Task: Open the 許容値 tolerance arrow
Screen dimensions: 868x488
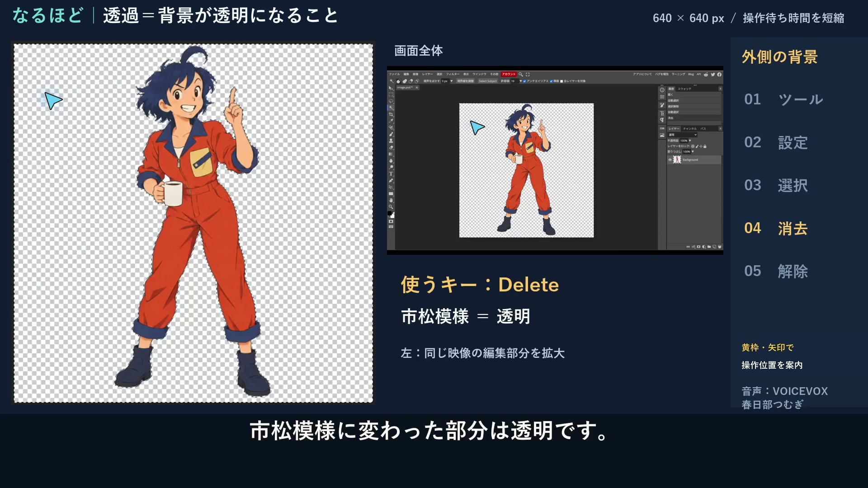Action: (x=521, y=81)
